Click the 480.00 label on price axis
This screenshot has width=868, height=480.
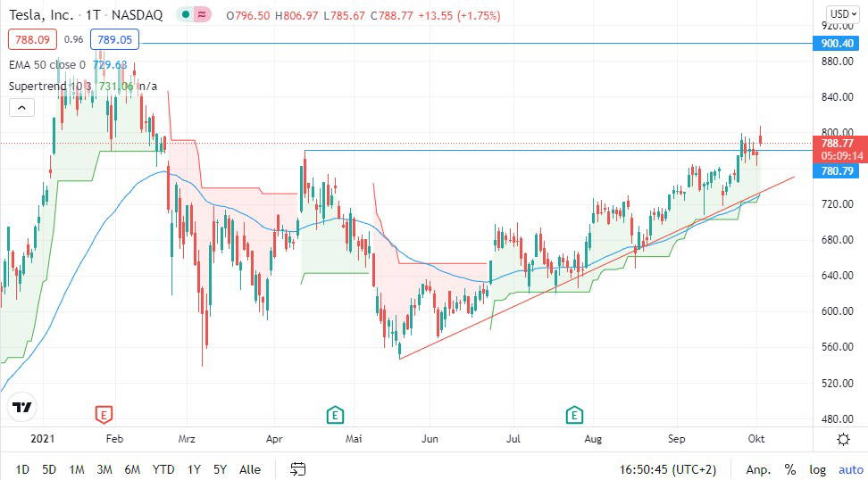(x=838, y=418)
